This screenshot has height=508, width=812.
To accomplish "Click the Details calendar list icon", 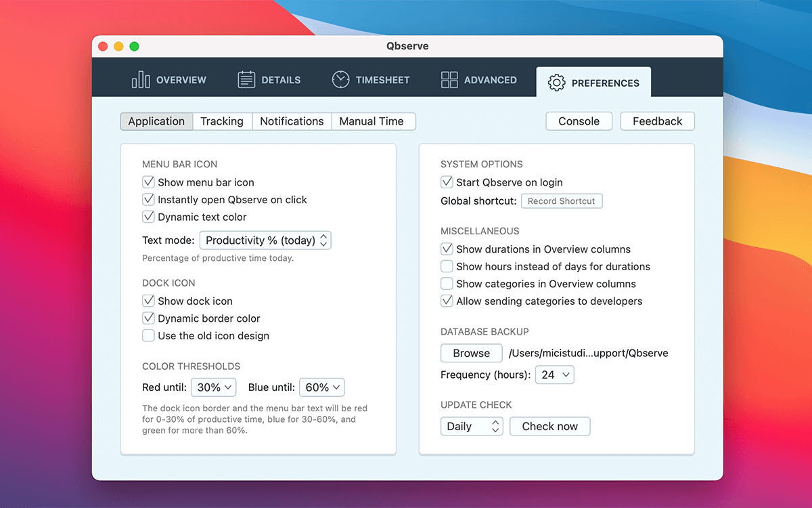I will coord(246,80).
